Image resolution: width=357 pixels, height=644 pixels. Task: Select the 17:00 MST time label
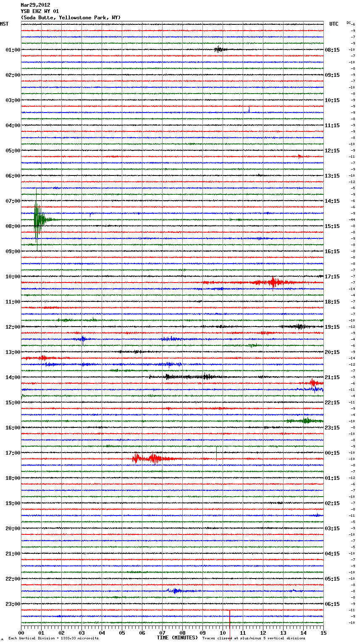click(x=13, y=453)
